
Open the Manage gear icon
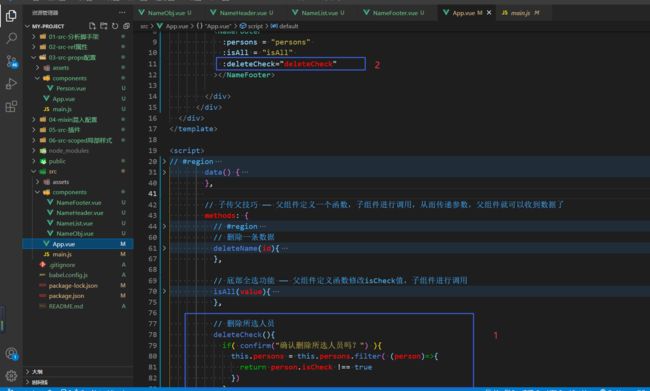coord(11,376)
